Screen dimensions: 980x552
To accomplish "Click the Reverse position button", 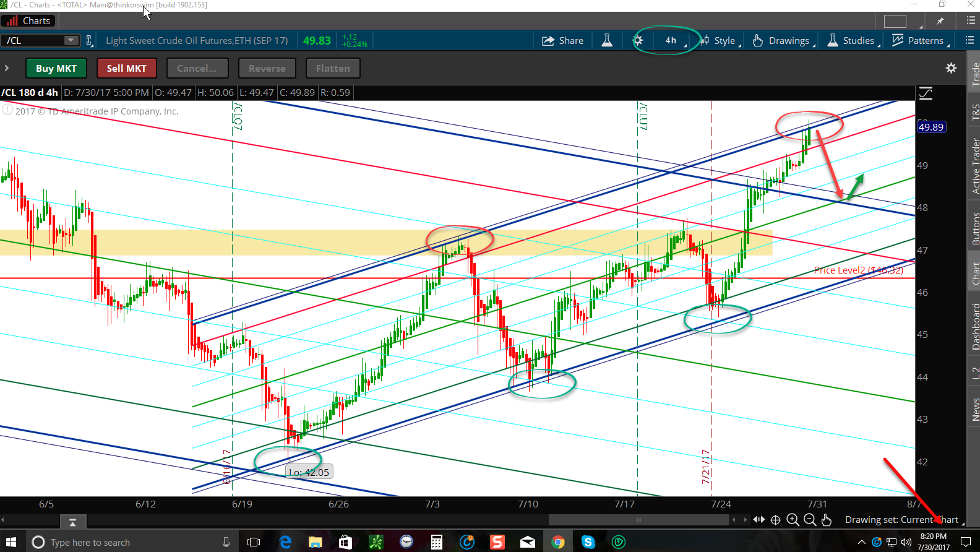I will [x=267, y=68].
